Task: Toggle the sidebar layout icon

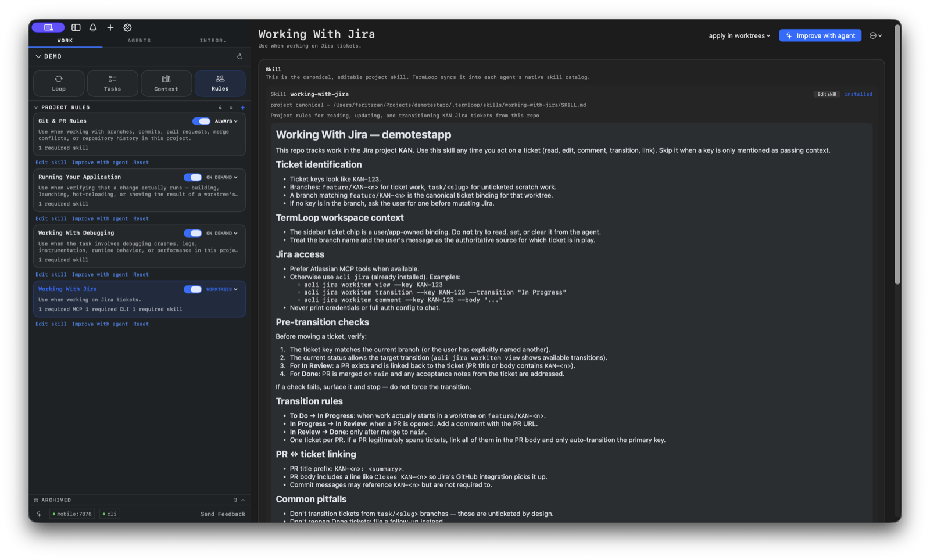Action: point(76,27)
